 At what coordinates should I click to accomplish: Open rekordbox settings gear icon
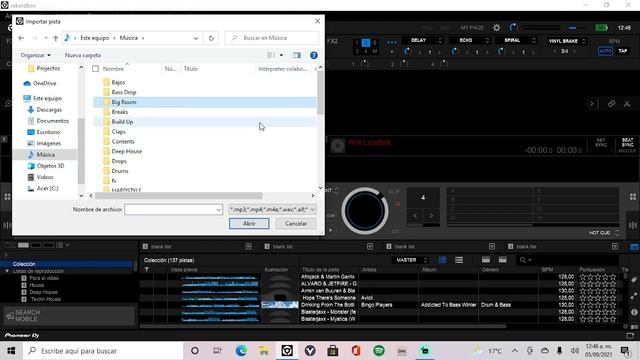point(496,28)
